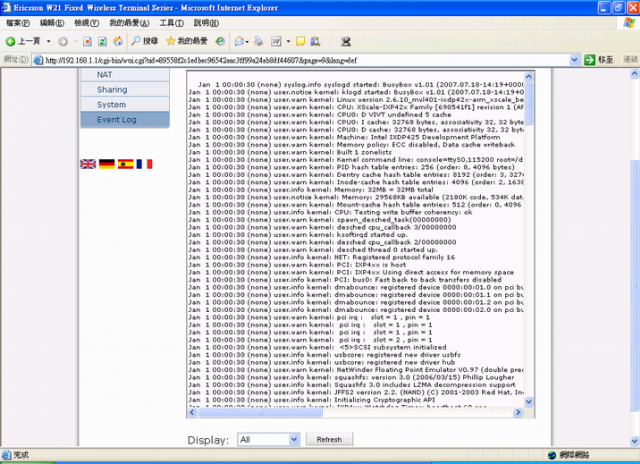
Task: Click the Media/History green icon
Action: click(x=220, y=41)
